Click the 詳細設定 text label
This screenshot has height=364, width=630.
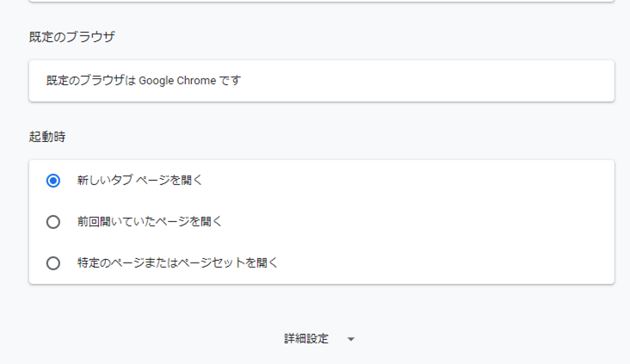pos(306,339)
